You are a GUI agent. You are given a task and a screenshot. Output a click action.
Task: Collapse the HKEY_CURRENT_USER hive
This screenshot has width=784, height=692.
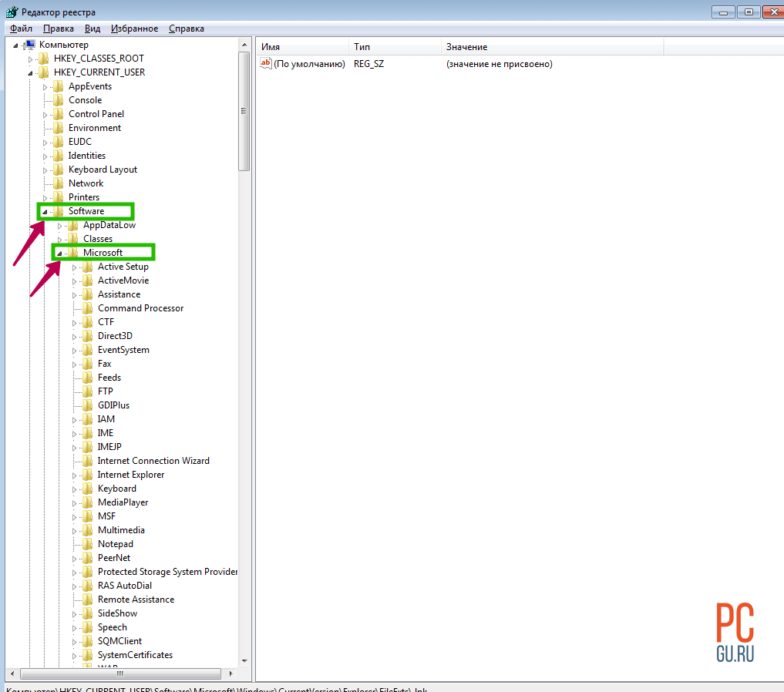[30, 73]
